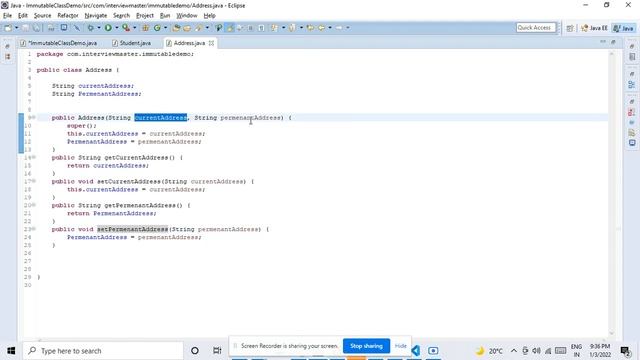The image size is (640, 360).
Task: Open the Source menu
Action: pyautogui.click(x=42, y=16)
